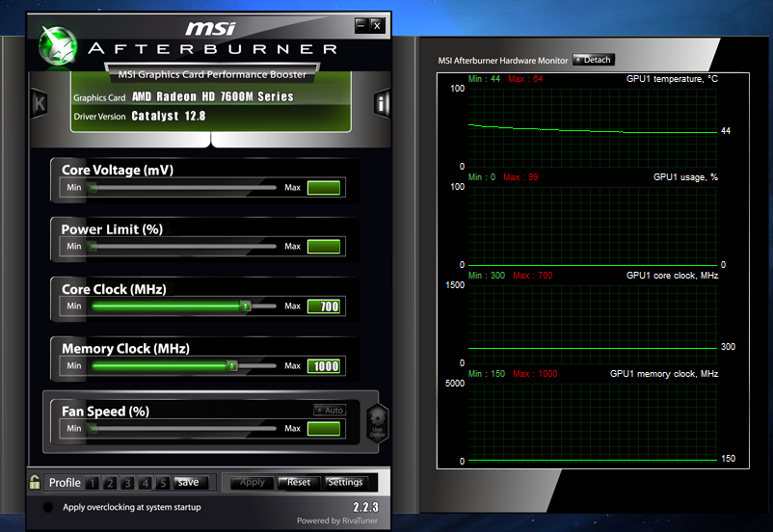The height and width of the screenshot is (532, 773).
Task: Click the Apply button
Action: pos(252,482)
